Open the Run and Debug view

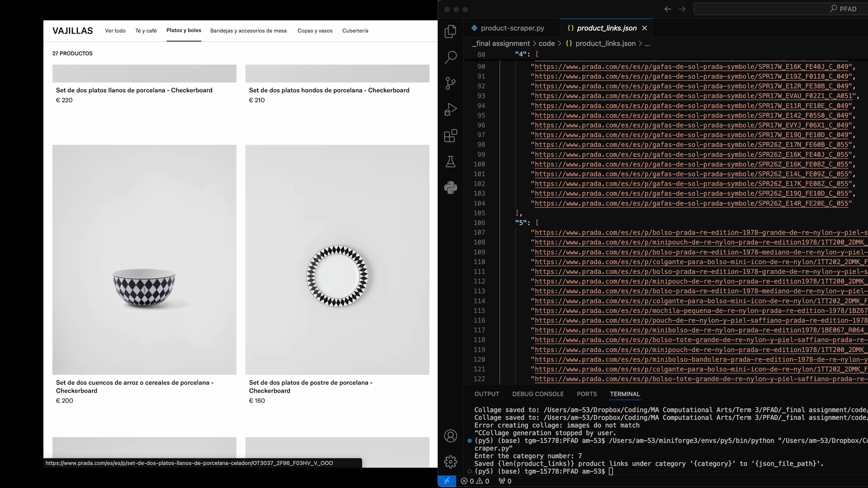click(x=450, y=109)
